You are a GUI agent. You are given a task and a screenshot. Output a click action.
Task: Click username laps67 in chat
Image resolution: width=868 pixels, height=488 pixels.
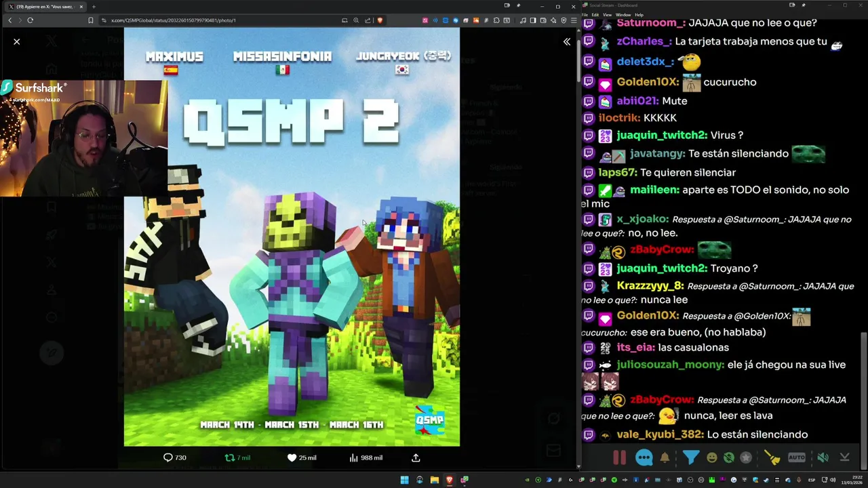(618, 172)
